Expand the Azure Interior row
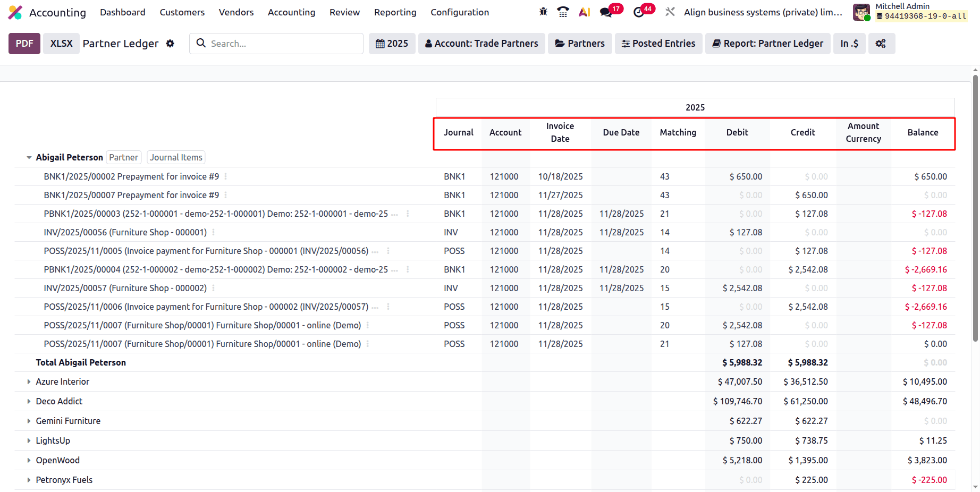 [x=29, y=381]
